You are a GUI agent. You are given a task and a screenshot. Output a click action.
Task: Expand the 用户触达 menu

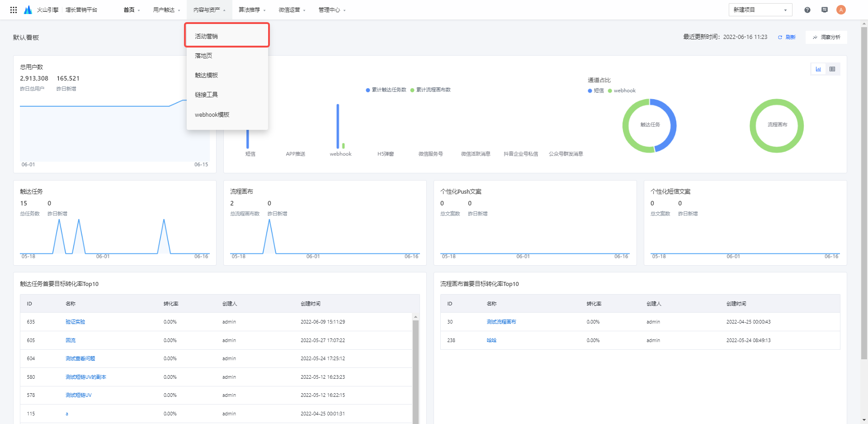pyautogui.click(x=167, y=10)
